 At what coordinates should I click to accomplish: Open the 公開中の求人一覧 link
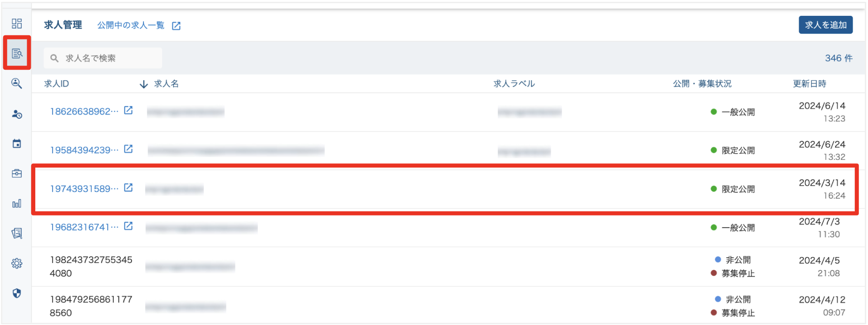(x=131, y=25)
